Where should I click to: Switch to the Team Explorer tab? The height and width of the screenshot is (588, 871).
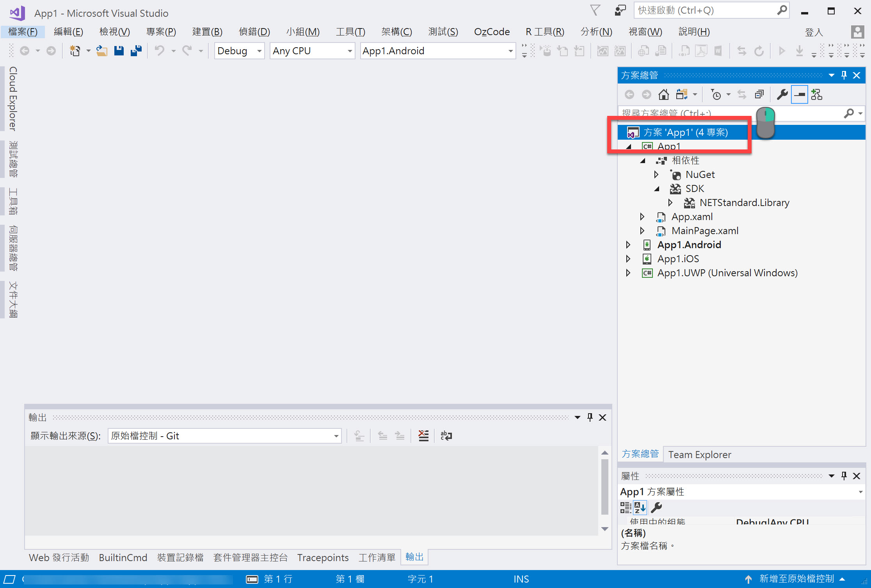(x=700, y=455)
